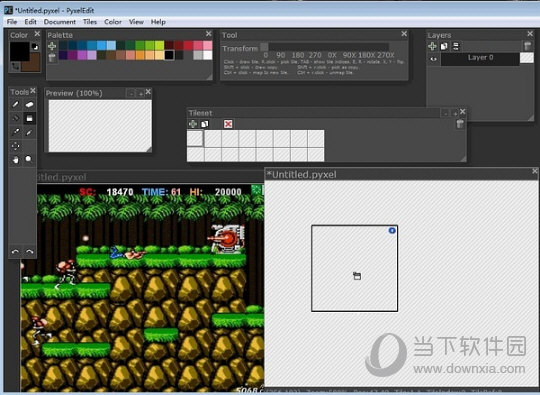Zoom out the Preview panel

[131, 93]
